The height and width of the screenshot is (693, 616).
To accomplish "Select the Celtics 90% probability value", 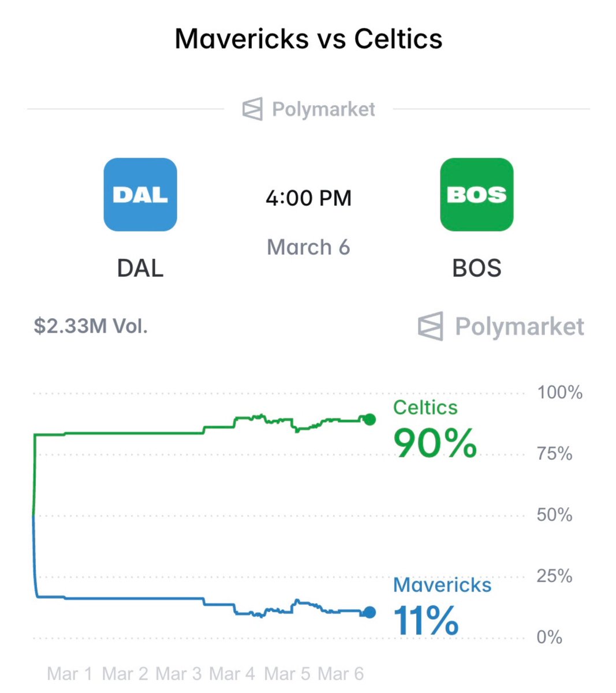I will 435,444.
